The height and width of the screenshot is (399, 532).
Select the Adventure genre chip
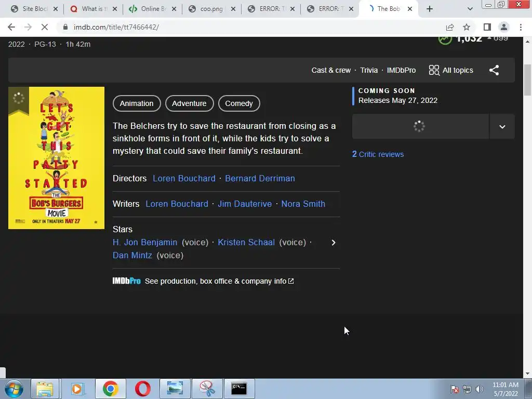pyautogui.click(x=189, y=103)
